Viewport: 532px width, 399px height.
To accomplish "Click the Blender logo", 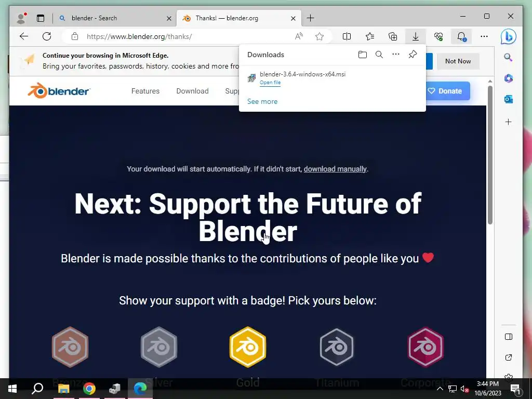I will pos(59,90).
